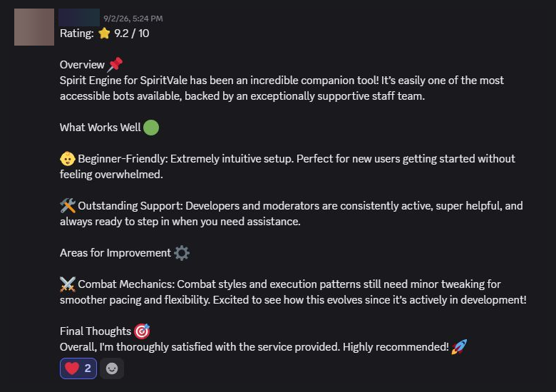
Task: Click the baby face emoji before Beginner-Friendly
Action: [68, 159]
